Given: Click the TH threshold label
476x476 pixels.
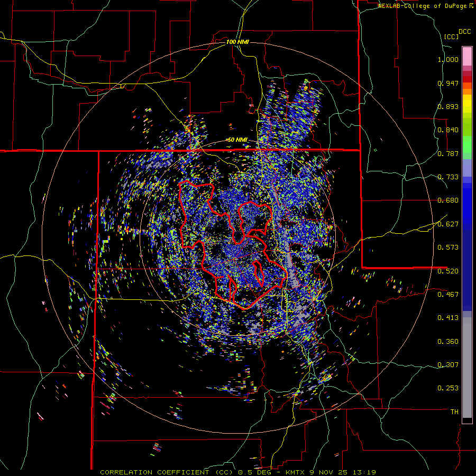Looking at the screenshot, I should click(454, 411).
